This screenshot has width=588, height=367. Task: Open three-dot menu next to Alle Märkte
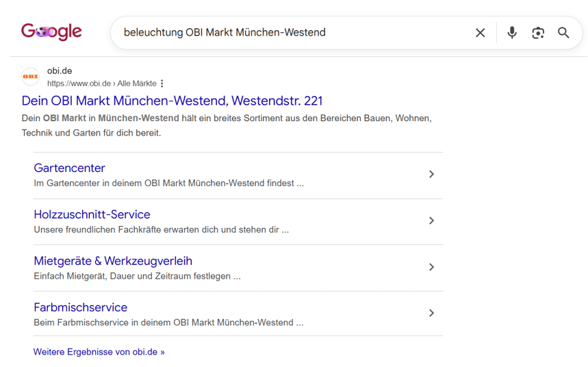tap(162, 84)
